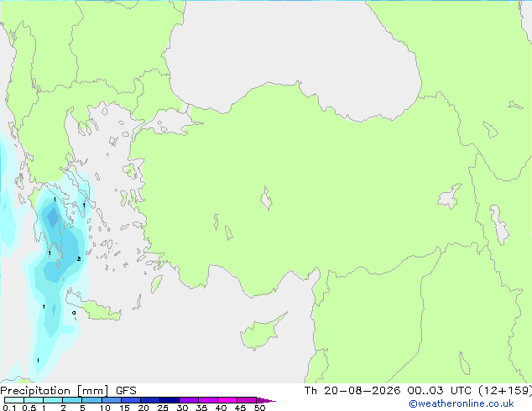This screenshot has height=411, width=532.
Task: Click the purple arrow tip above 50
Action: 266,400
